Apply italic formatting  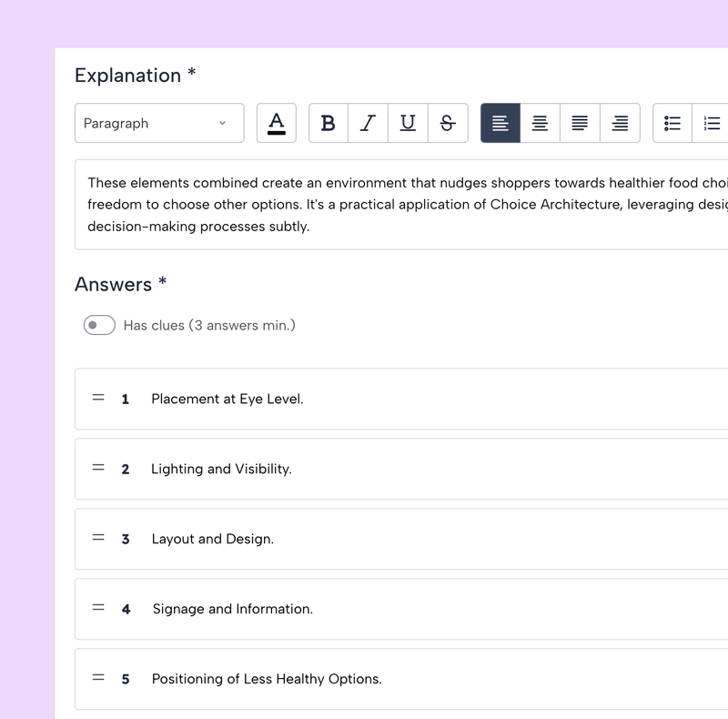(368, 124)
